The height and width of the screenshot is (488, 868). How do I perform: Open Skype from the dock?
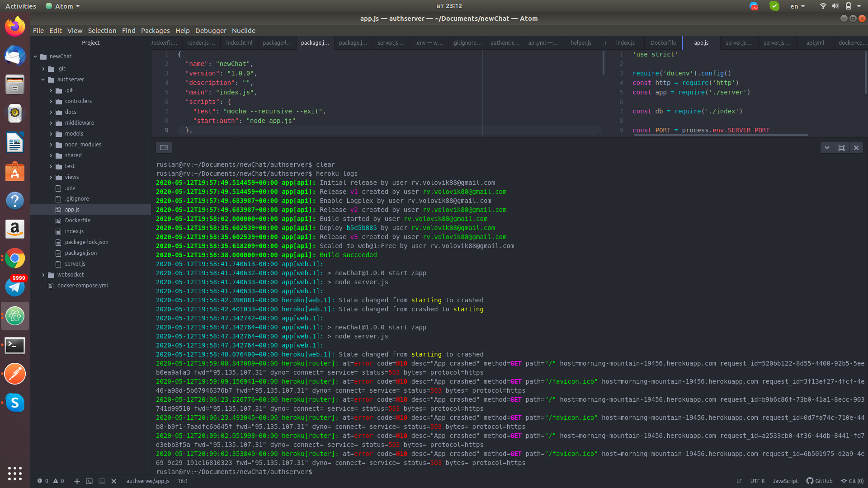(15, 403)
